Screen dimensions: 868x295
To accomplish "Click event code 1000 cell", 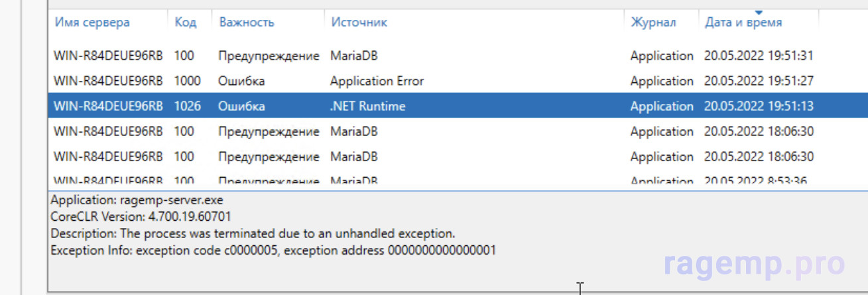I will [187, 81].
